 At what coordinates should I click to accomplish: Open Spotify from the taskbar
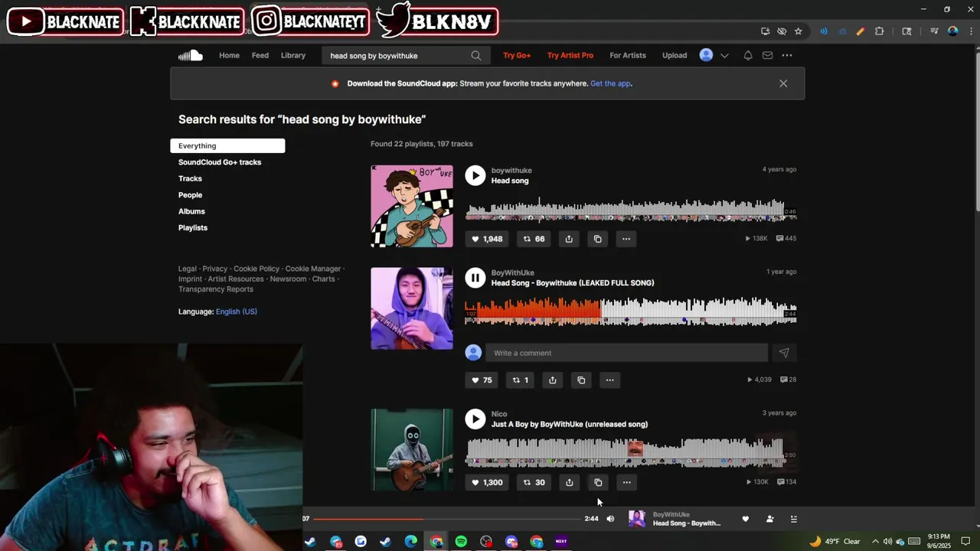coord(461,541)
